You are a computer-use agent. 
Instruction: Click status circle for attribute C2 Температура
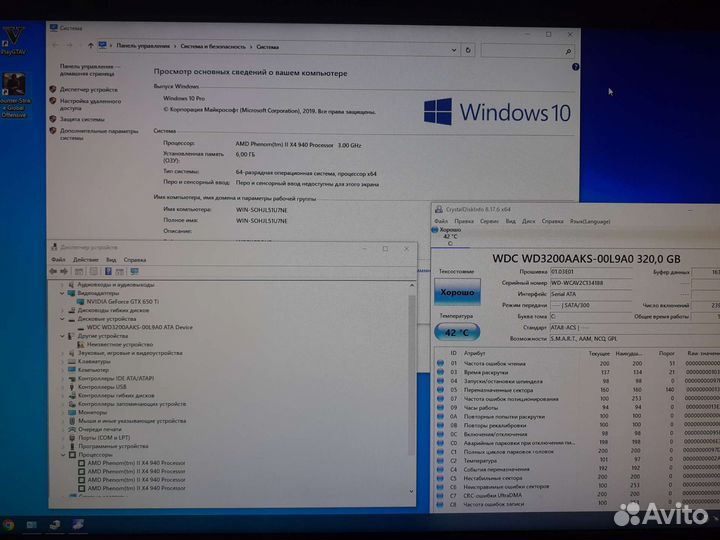440,461
